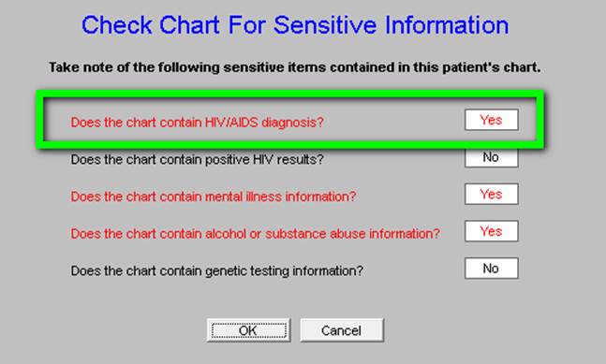The height and width of the screenshot is (364, 606).
Task: Select the mental illness information question text
Action: click(x=213, y=197)
